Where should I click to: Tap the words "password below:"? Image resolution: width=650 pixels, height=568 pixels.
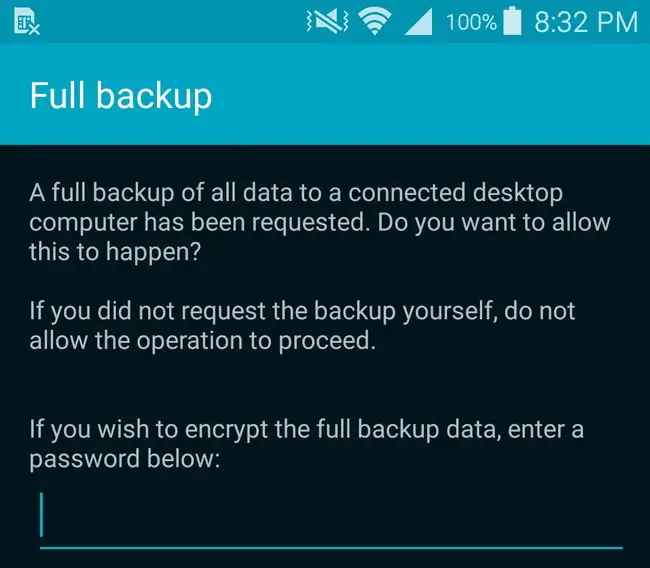tap(124, 459)
